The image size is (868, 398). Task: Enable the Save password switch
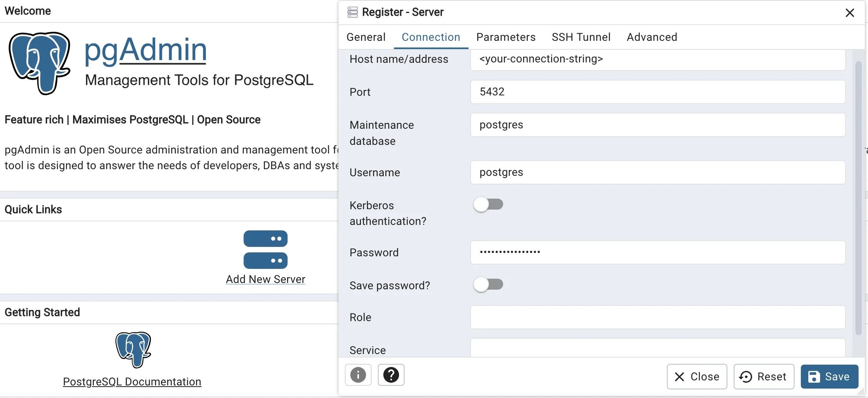[x=488, y=284]
